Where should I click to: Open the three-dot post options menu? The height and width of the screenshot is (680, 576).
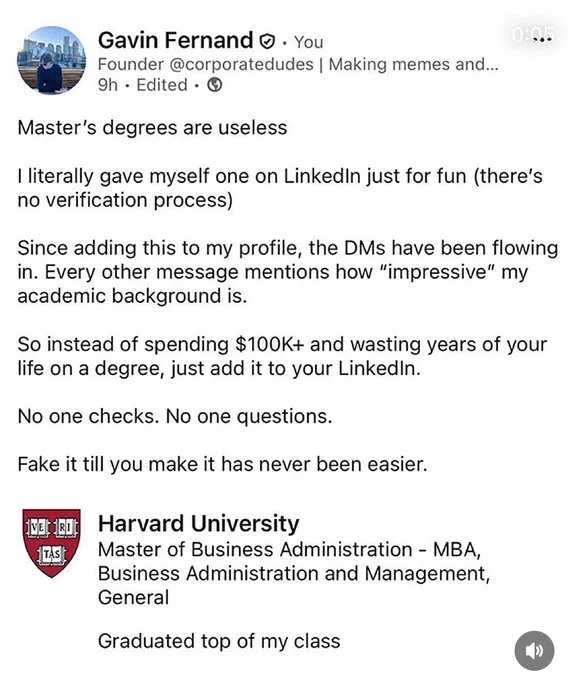point(543,39)
